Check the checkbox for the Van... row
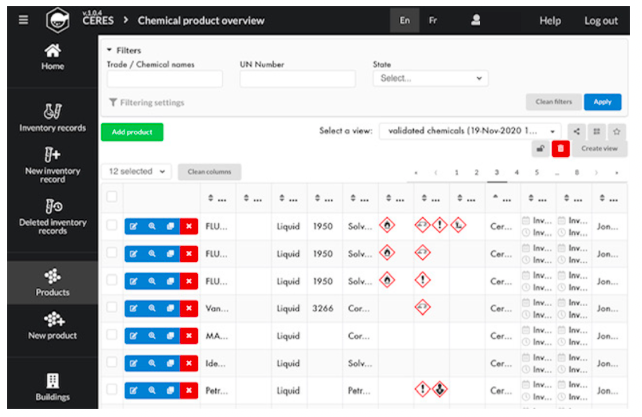 tap(112, 308)
